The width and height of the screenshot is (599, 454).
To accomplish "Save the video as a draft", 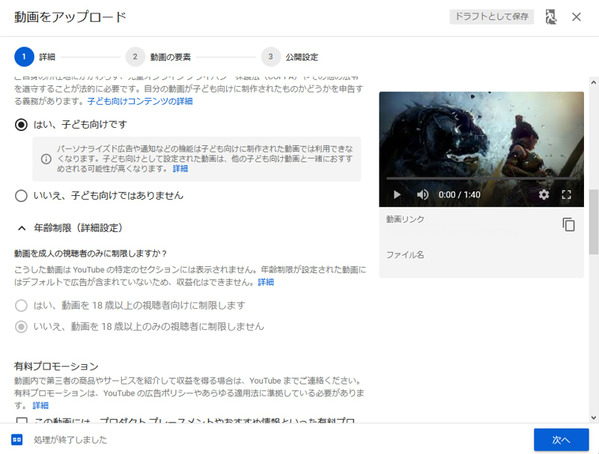I will point(491,16).
